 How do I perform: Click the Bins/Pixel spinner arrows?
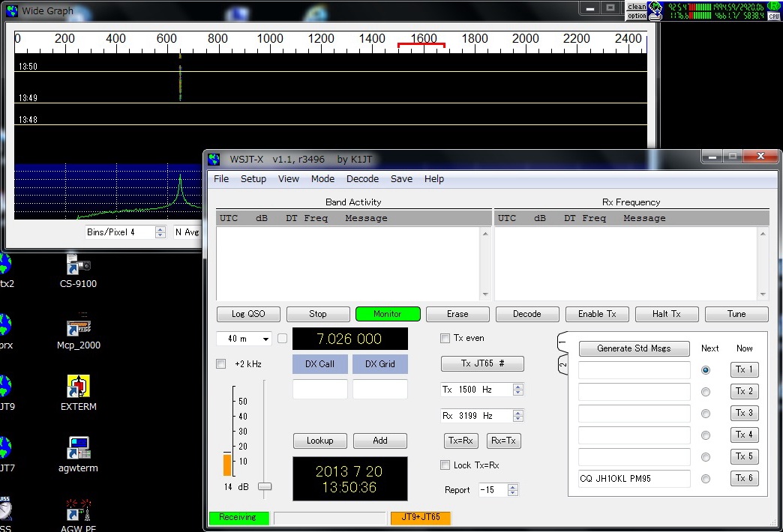coord(160,232)
